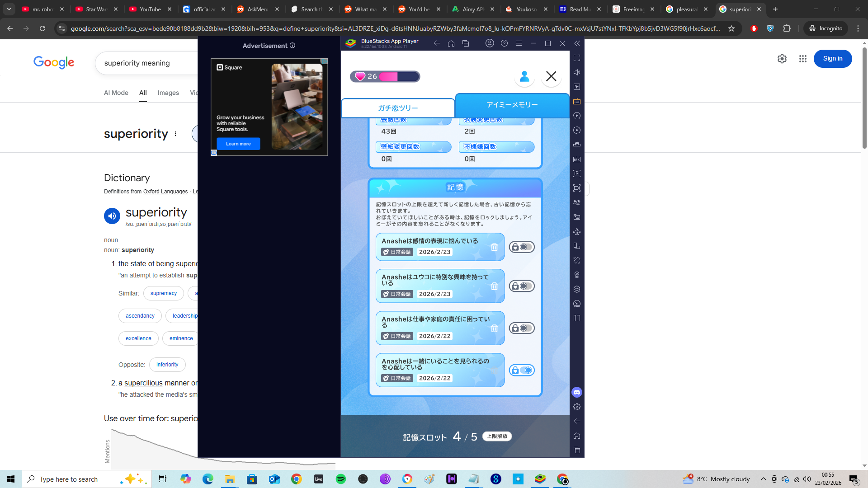Screen dimensions: 868x488
Task: Click the ascendancy synonym chip
Action: [140, 316]
